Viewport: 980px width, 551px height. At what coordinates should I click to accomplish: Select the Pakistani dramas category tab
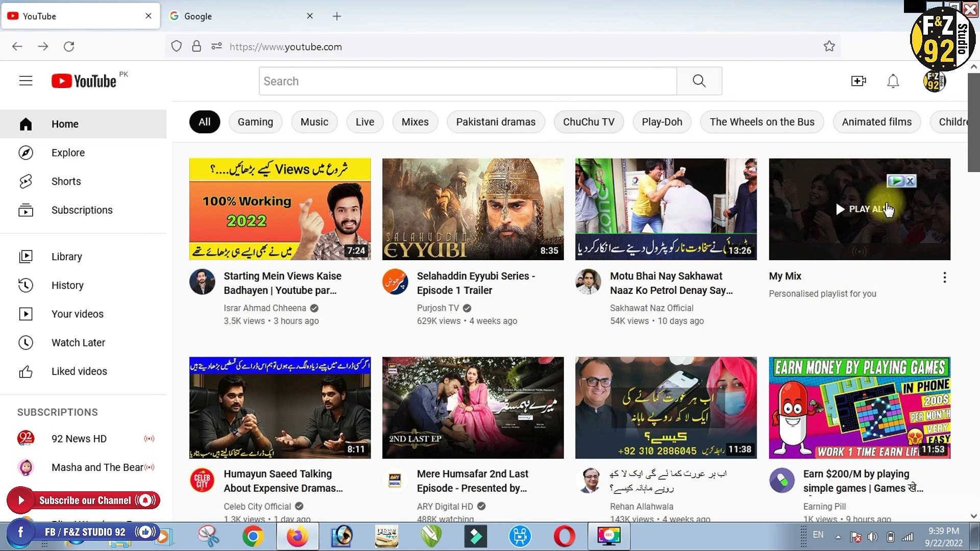[x=496, y=121]
